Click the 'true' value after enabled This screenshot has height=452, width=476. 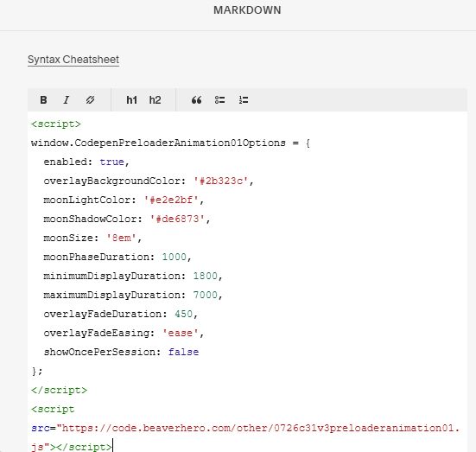pos(111,162)
